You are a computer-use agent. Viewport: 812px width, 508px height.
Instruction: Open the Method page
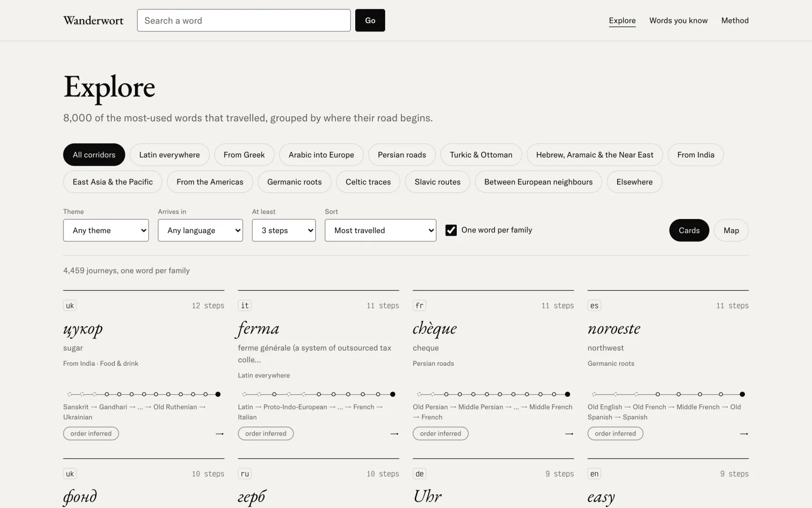tap(735, 20)
